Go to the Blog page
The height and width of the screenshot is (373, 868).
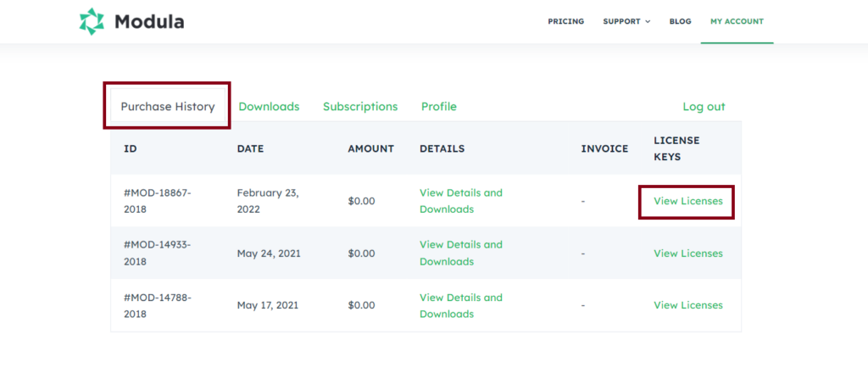[680, 22]
